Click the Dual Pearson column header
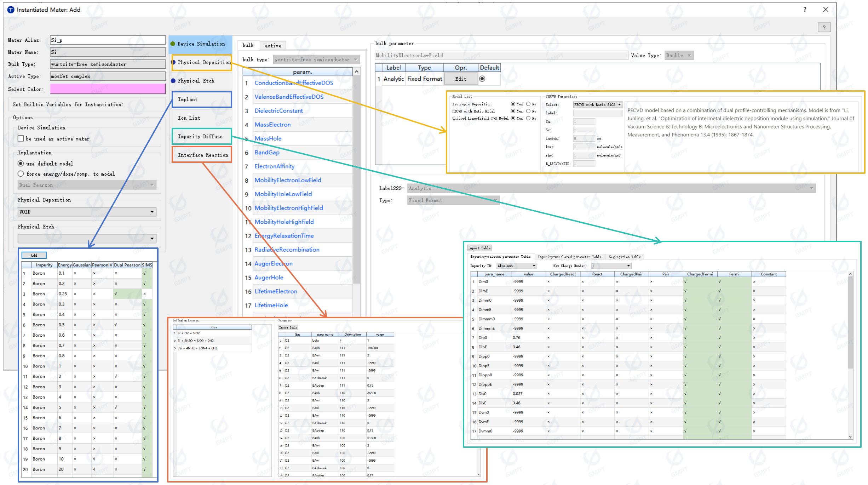This screenshot has height=485, width=868. click(x=127, y=265)
